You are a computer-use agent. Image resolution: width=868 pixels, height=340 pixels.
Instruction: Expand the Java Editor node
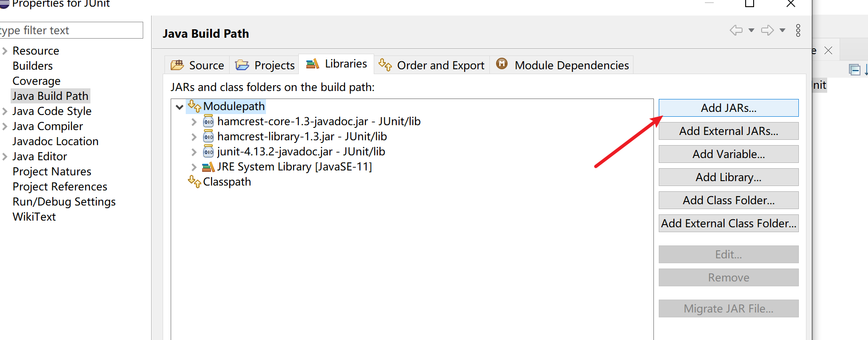coord(5,157)
